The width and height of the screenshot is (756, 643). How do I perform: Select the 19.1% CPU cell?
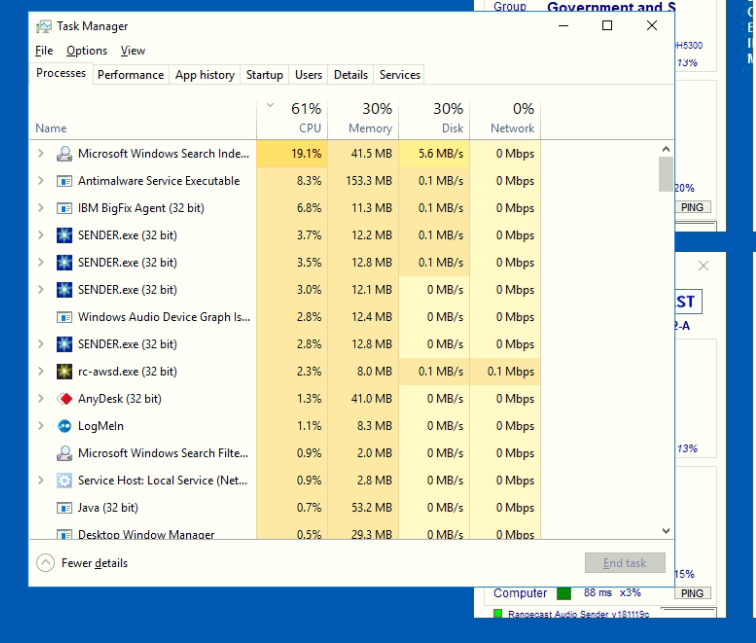coord(292,154)
